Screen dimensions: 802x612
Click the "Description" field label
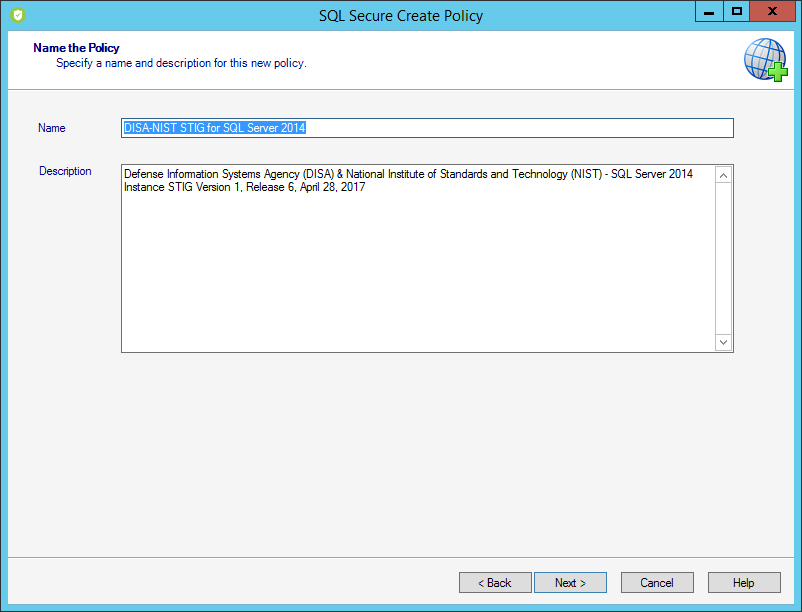(x=65, y=171)
